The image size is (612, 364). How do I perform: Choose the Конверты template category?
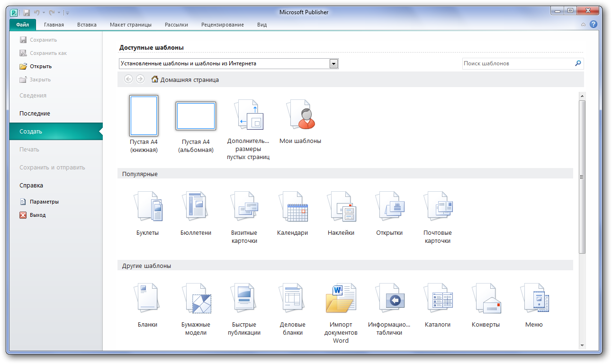pyautogui.click(x=486, y=299)
